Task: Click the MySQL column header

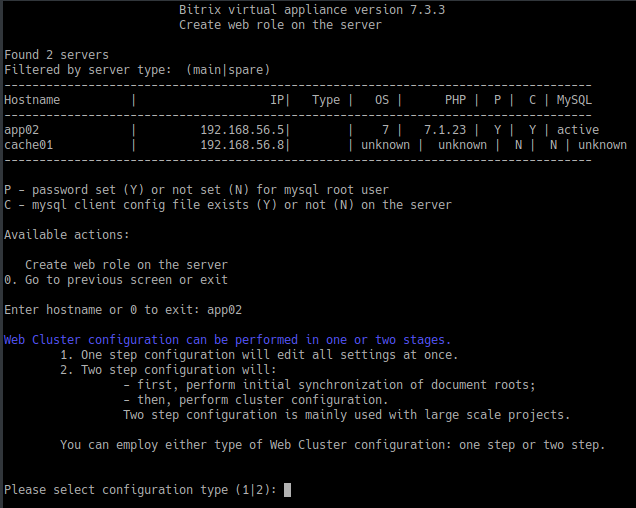Action: click(574, 100)
